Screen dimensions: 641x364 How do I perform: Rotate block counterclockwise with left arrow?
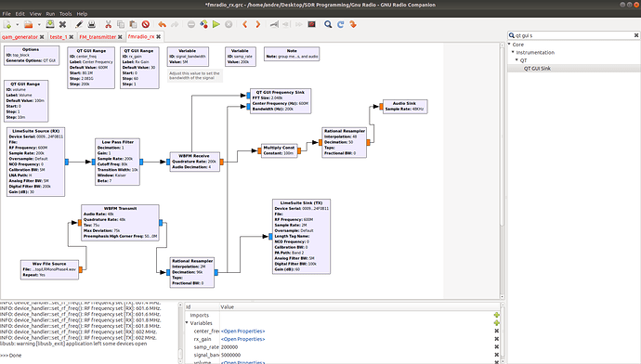pos(245,24)
